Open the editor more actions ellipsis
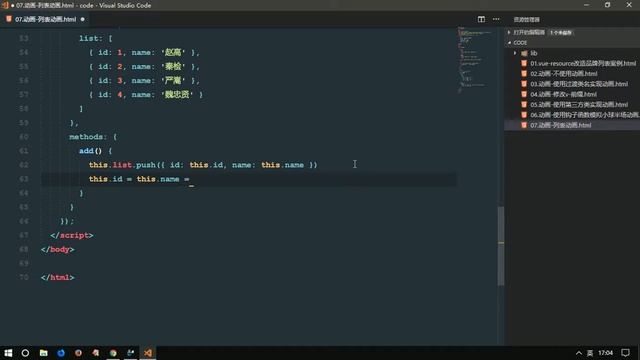Image resolution: width=640 pixels, height=360 pixels. coord(496,19)
